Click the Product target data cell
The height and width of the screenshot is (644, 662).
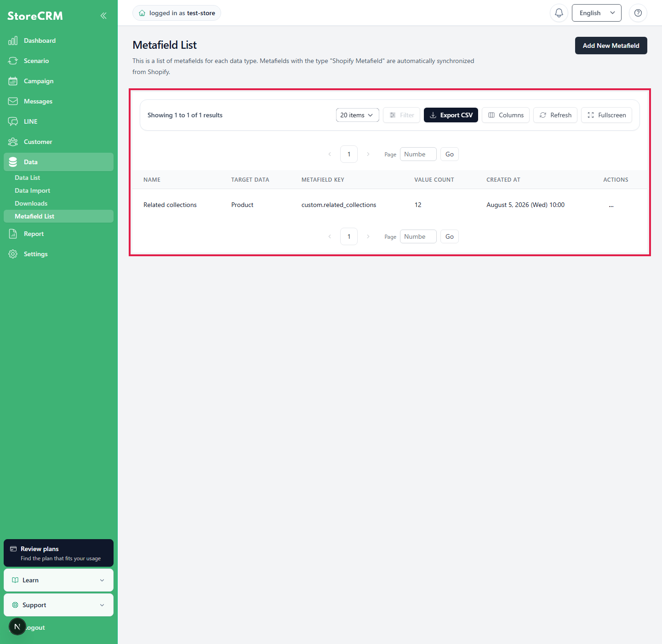pos(242,205)
